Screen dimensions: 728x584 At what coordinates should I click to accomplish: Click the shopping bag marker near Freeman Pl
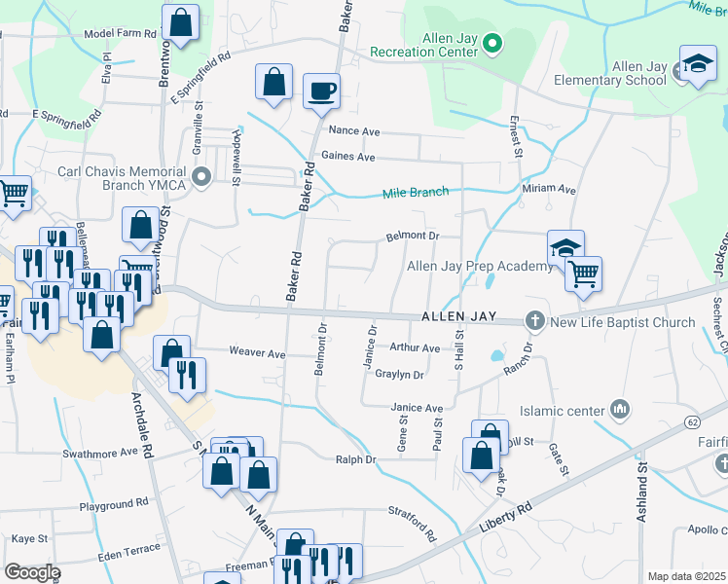pos(295,542)
